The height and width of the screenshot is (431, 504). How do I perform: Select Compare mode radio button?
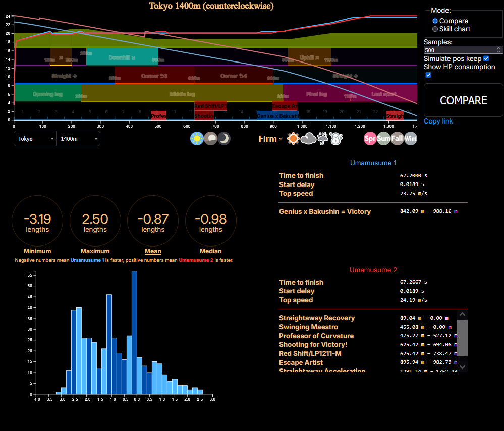click(x=435, y=21)
